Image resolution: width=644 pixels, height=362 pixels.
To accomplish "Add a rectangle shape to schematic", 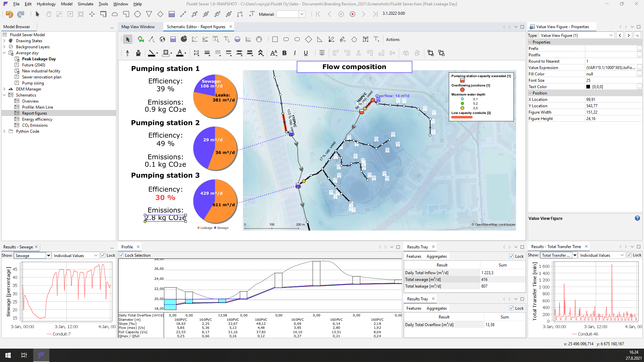I will 275,39.
